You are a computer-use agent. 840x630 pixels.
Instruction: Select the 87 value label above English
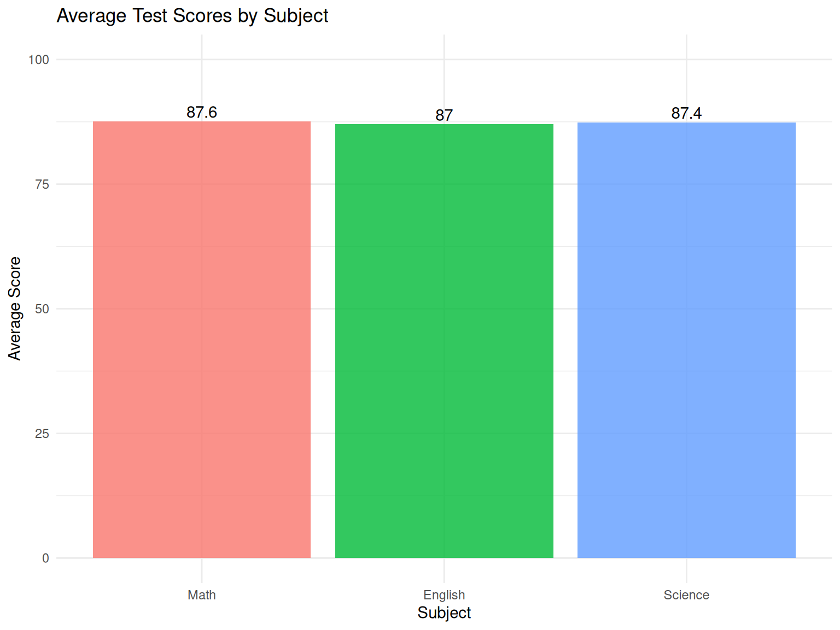[444, 115]
